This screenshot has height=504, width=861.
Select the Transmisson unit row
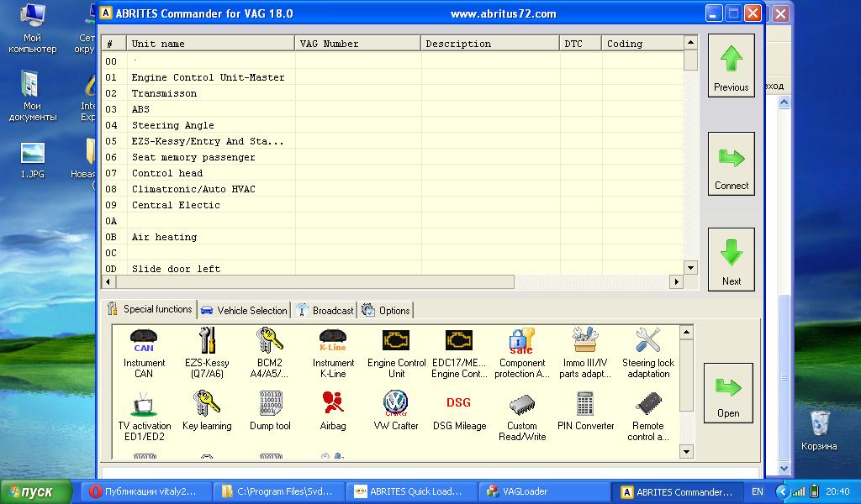(x=393, y=93)
